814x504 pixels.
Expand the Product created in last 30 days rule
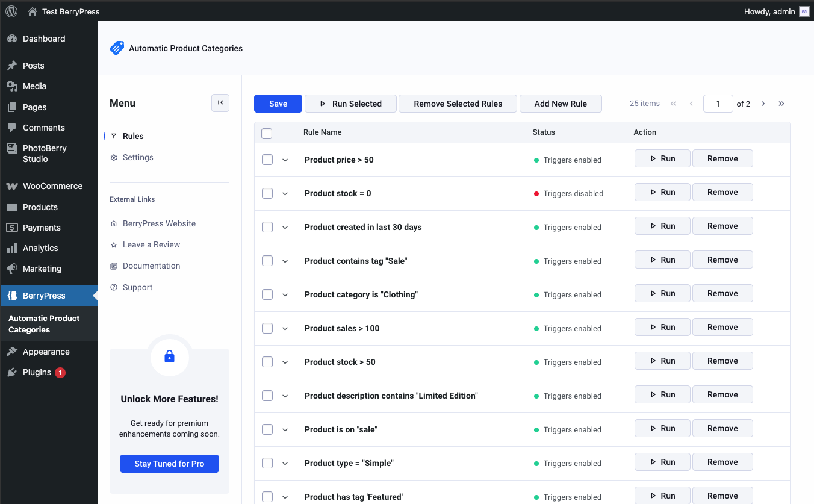(285, 228)
